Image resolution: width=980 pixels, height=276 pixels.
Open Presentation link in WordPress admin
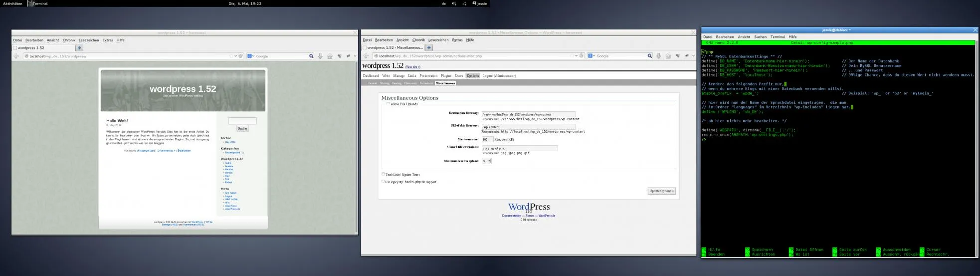[x=428, y=76]
